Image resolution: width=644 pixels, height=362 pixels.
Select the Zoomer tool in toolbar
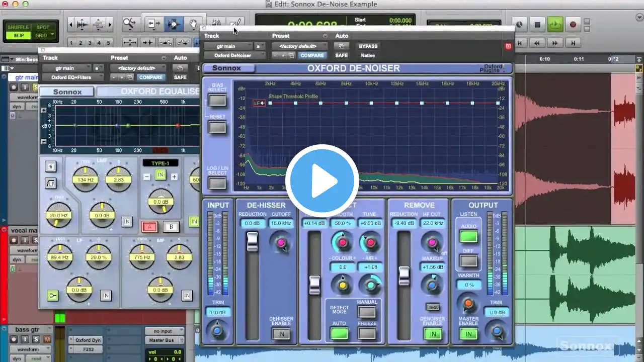(x=130, y=24)
